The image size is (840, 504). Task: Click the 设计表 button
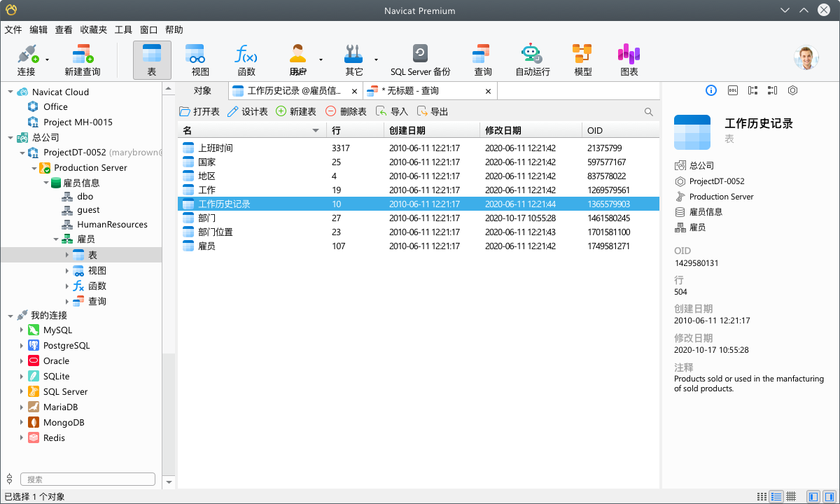click(x=248, y=112)
